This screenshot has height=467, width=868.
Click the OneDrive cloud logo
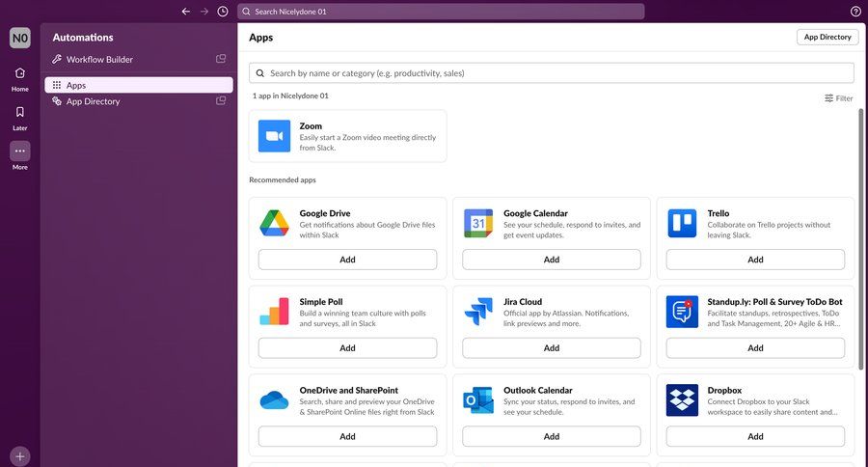pos(274,400)
